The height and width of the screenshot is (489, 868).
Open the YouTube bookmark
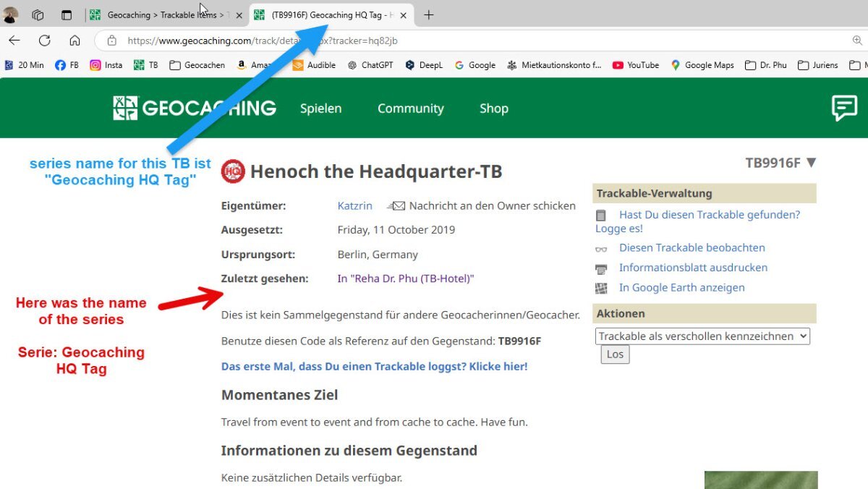[636, 65]
